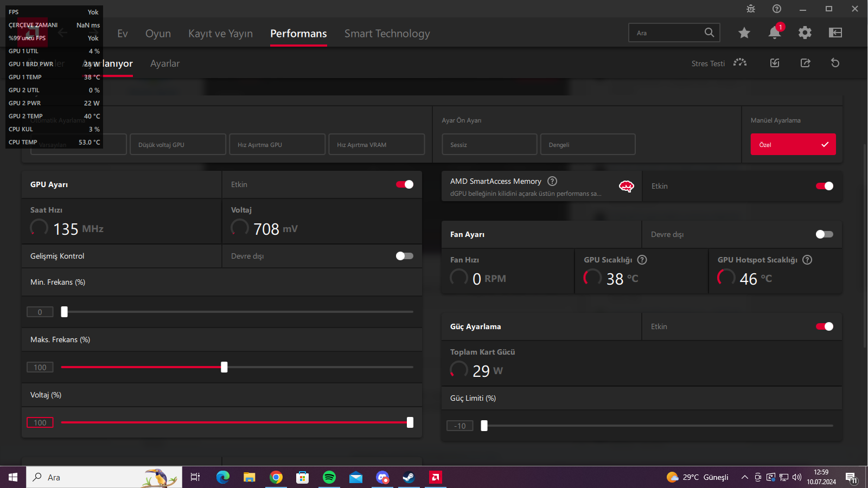The height and width of the screenshot is (488, 868).
Task: Launch Google Chrome from the taskbar
Action: pos(276,477)
